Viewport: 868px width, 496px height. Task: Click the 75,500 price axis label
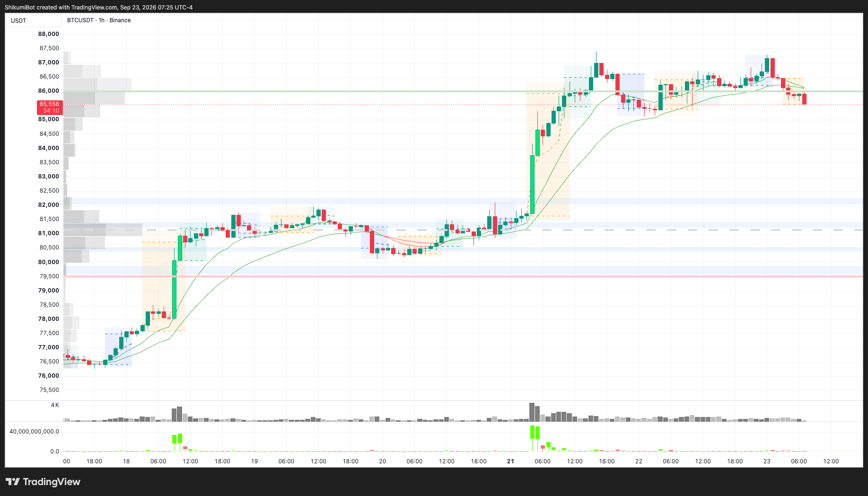(49, 390)
